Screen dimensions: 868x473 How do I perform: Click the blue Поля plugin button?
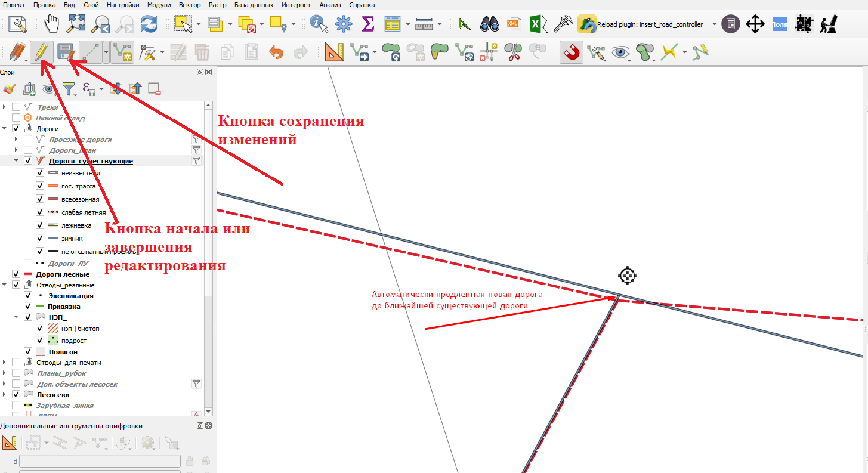coord(779,24)
